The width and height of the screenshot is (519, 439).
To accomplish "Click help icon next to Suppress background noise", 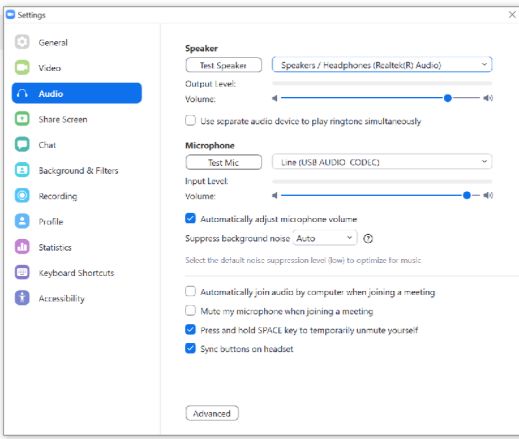I will (x=368, y=238).
